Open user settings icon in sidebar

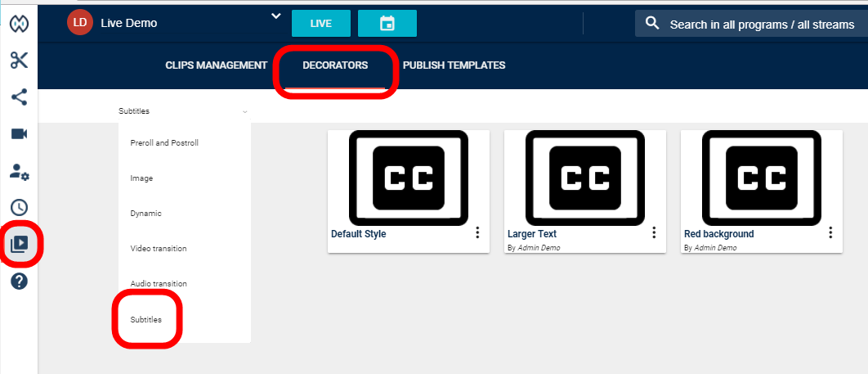point(19,171)
